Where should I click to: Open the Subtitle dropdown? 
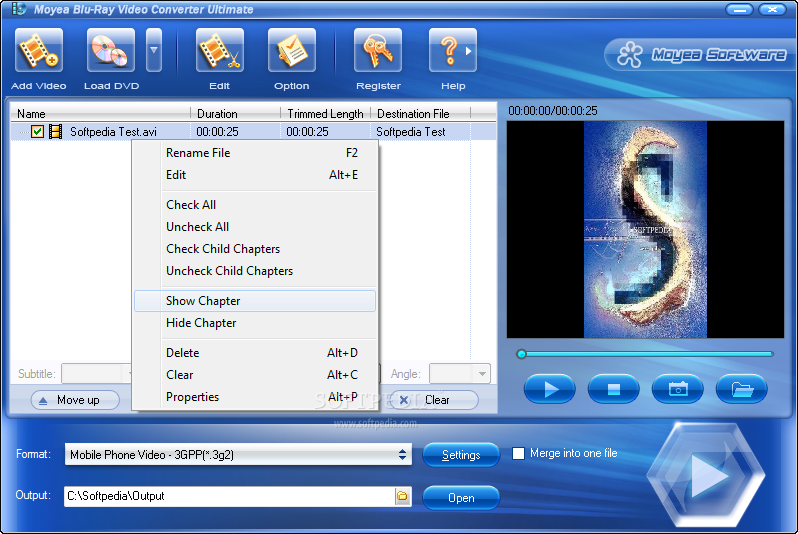tap(97, 374)
